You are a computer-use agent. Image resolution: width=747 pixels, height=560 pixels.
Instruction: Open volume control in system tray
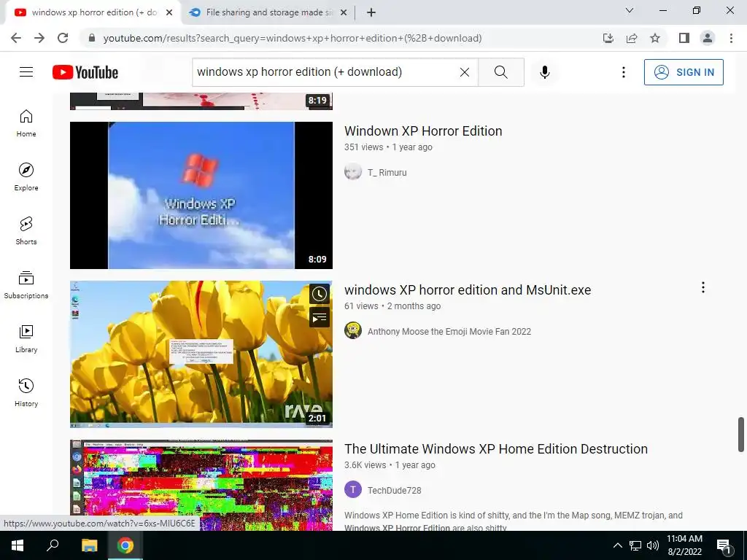[653, 545]
